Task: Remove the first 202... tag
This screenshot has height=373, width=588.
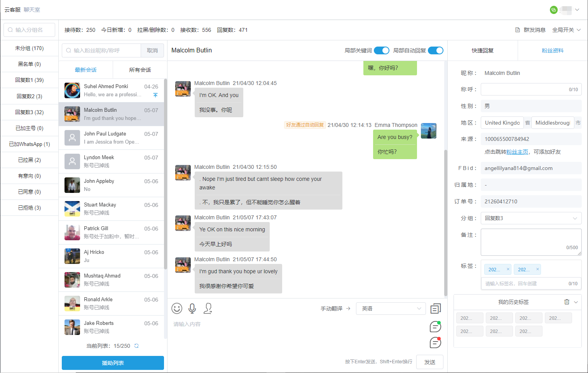Action: pyautogui.click(x=508, y=269)
